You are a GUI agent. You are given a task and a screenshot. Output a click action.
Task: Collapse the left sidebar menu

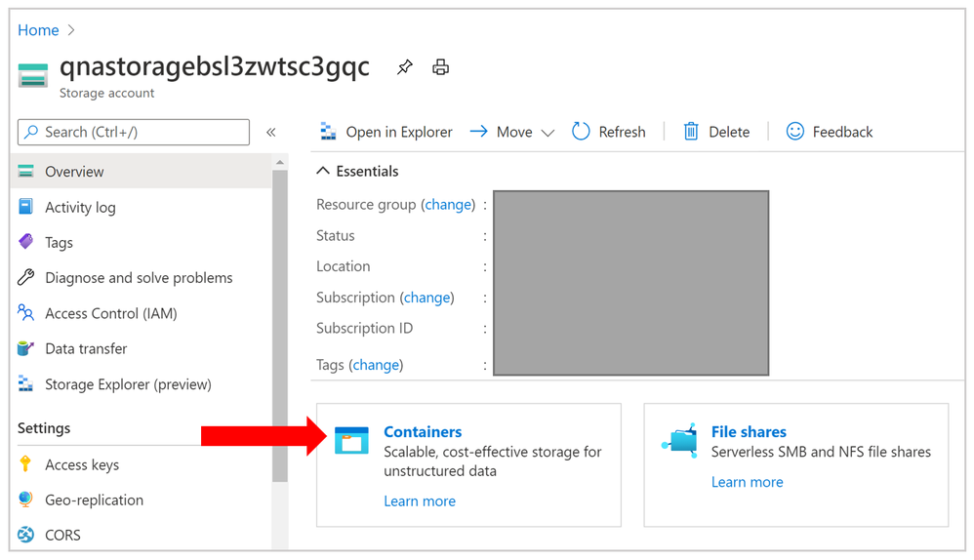(271, 132)
